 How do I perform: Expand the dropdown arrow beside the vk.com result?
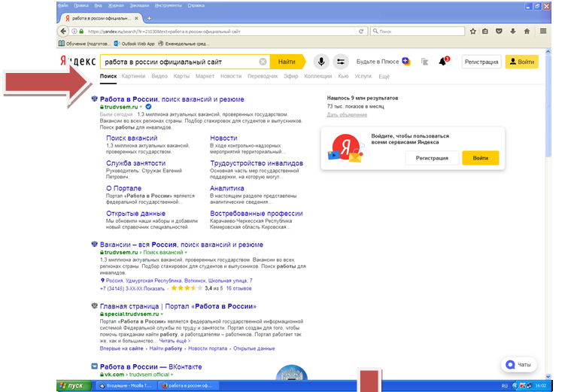coord(172,375)
